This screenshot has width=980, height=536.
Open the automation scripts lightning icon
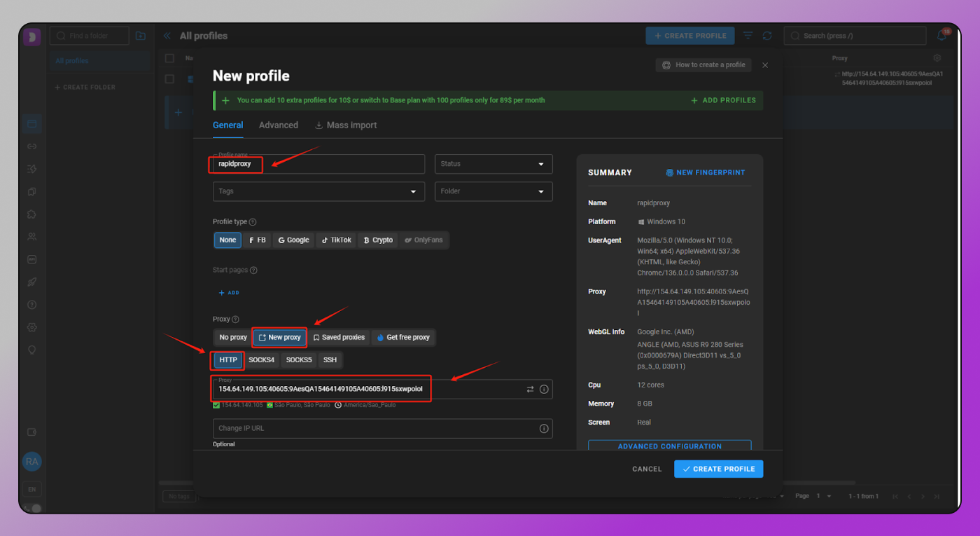(x=31, y=169)
